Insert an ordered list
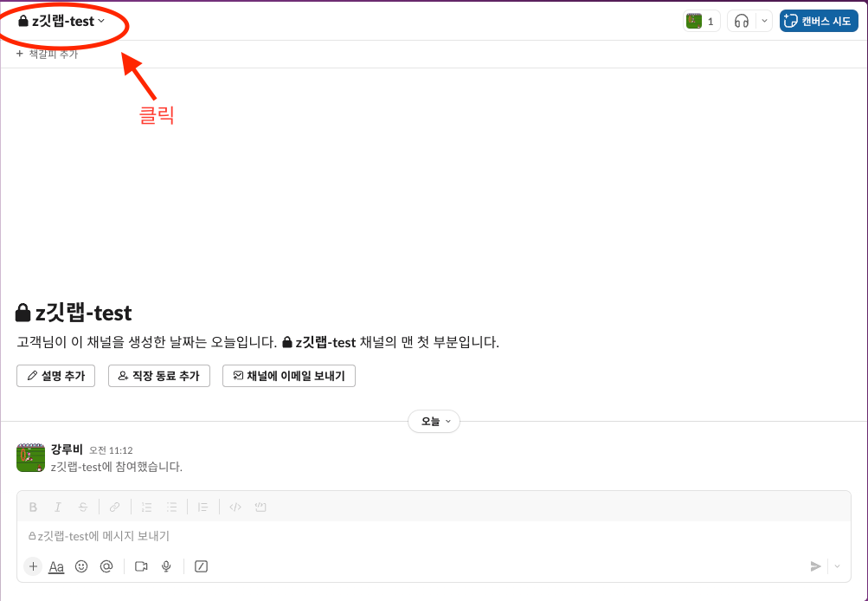Viewport: 868px width, 601px height. point(146,507)
